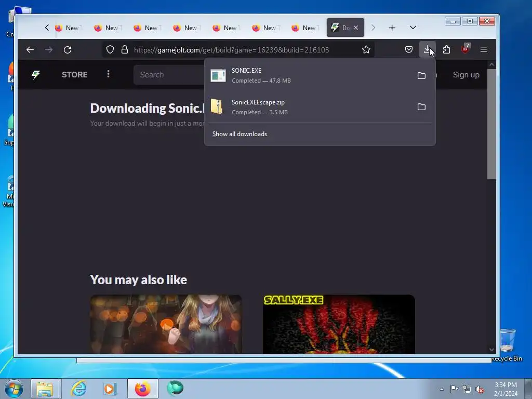This screenshot has height=399, width=532.
Task: Open the anime girl game thumbnail
Action: pyautogui.click(x=166, y=324)
